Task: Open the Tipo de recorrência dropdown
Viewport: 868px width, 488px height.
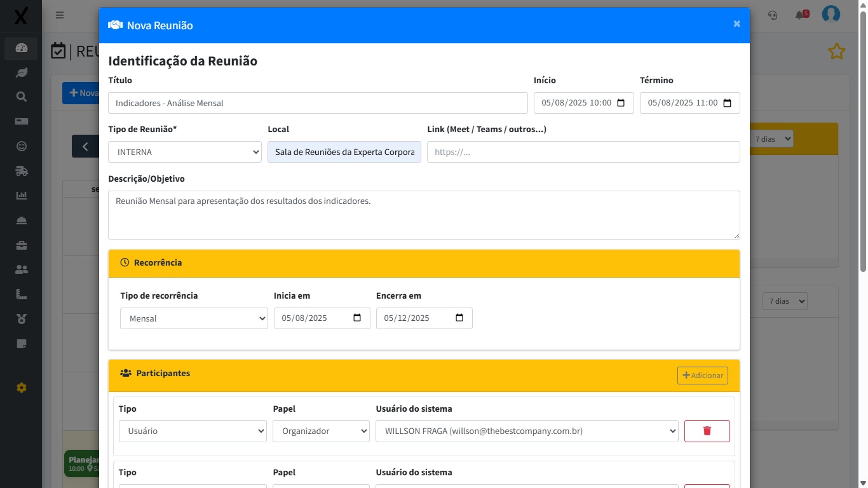Action: click(194, 318)
